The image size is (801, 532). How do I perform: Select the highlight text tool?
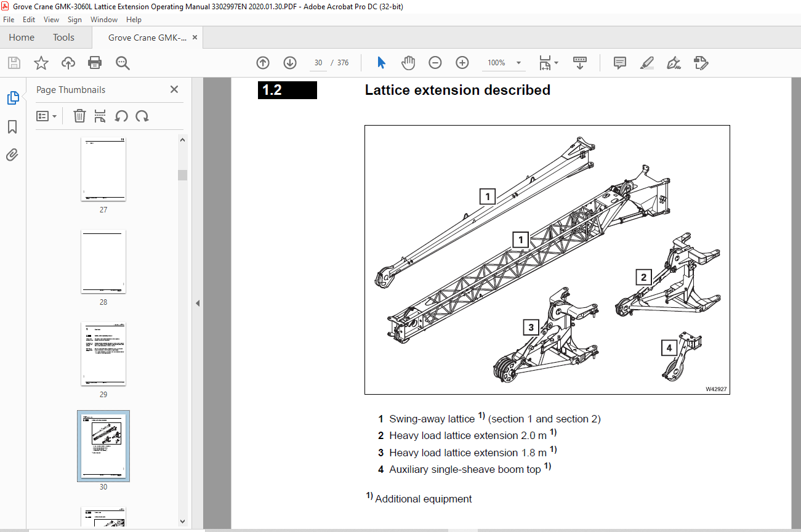pyautogui.click(x=646, y=63)
